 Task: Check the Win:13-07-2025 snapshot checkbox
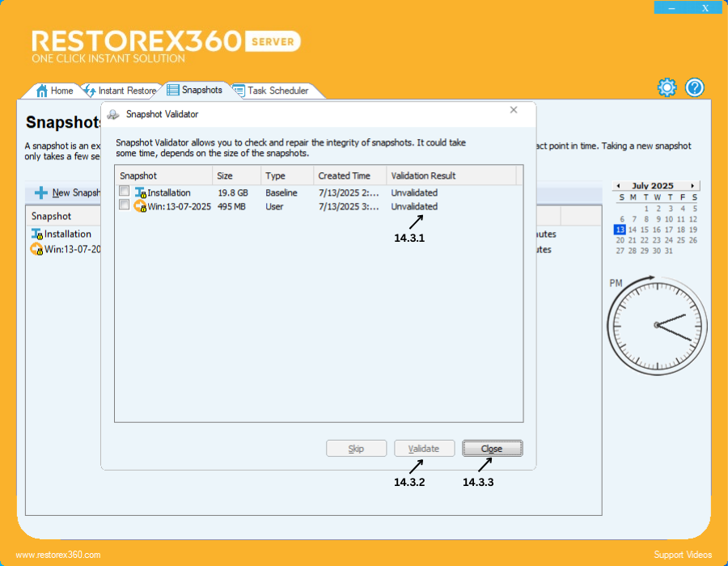pyautogui.click(x=124, y=205)
